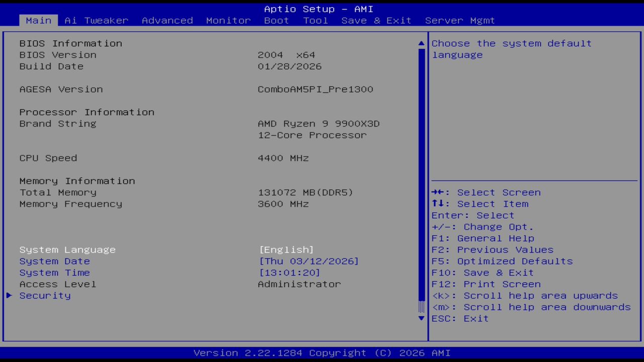Open the Advanced tab
The height and width of the screenshot is (362, 644).
point(168,21)
